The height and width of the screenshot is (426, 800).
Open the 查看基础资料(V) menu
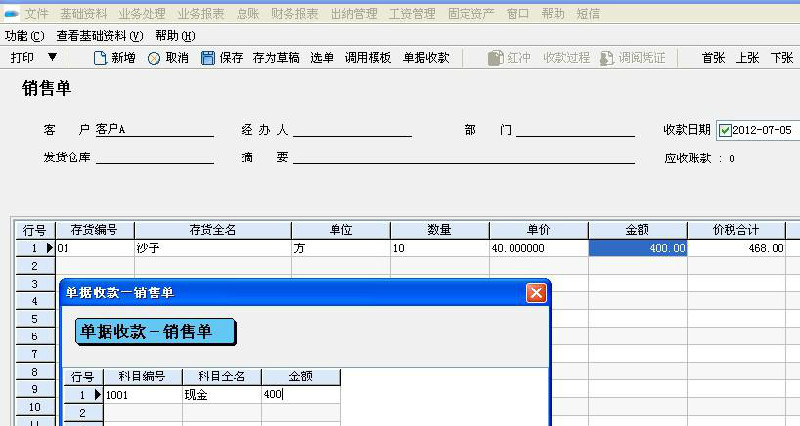[x=100, y=36]
